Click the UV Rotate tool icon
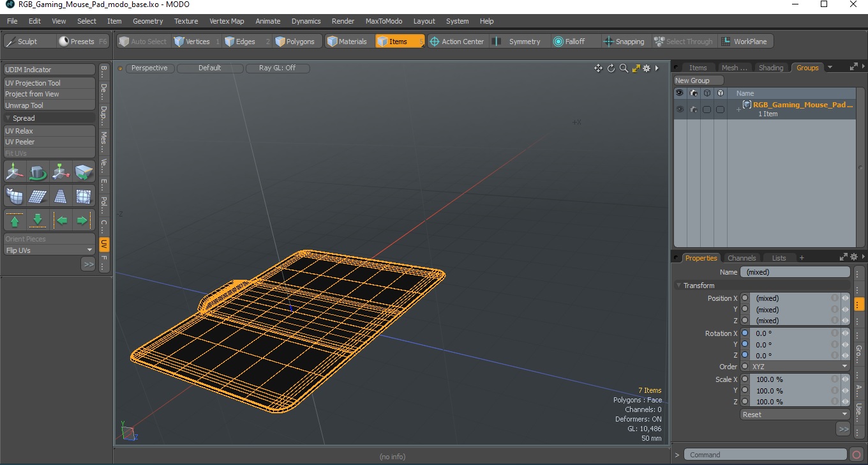Viewport: 868px width, 465px height. coord(38,171)
